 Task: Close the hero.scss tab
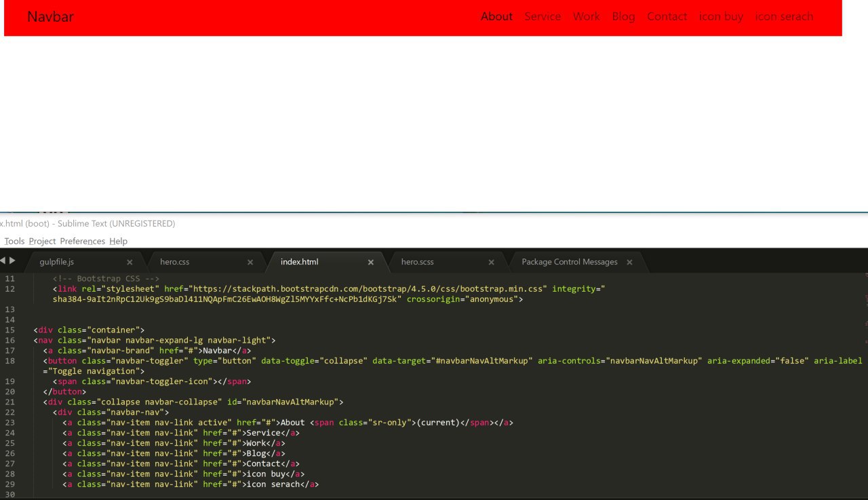point(492,263)
